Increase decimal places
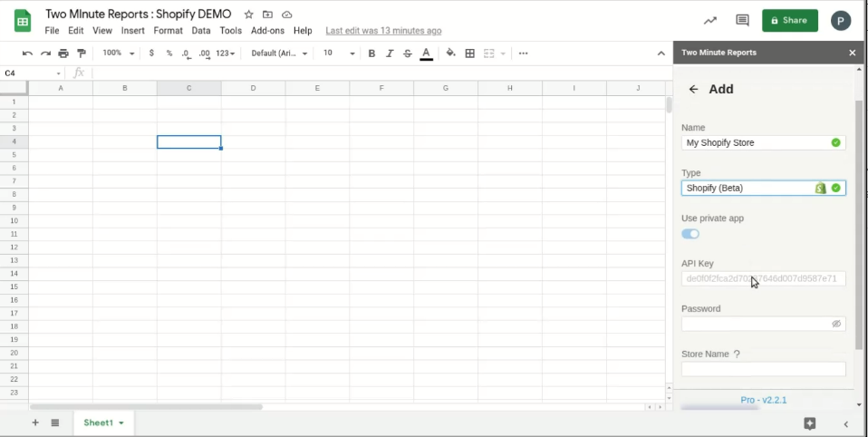Viewport: 868px width, 437px height. pos(204,53)
